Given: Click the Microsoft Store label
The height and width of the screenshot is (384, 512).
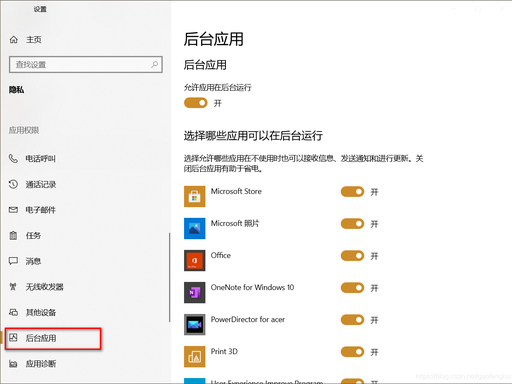Looking at the screenshot, I should point(236,191).
